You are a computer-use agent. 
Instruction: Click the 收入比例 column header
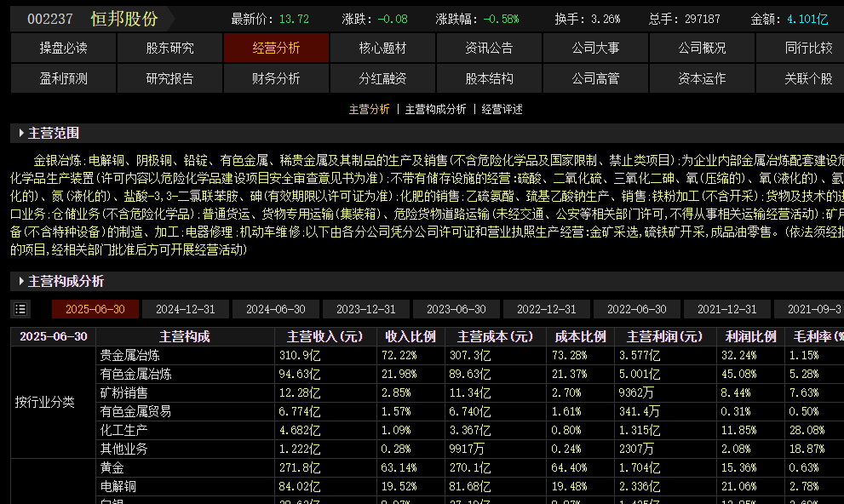pyautogui.click(x=411, y=337)
